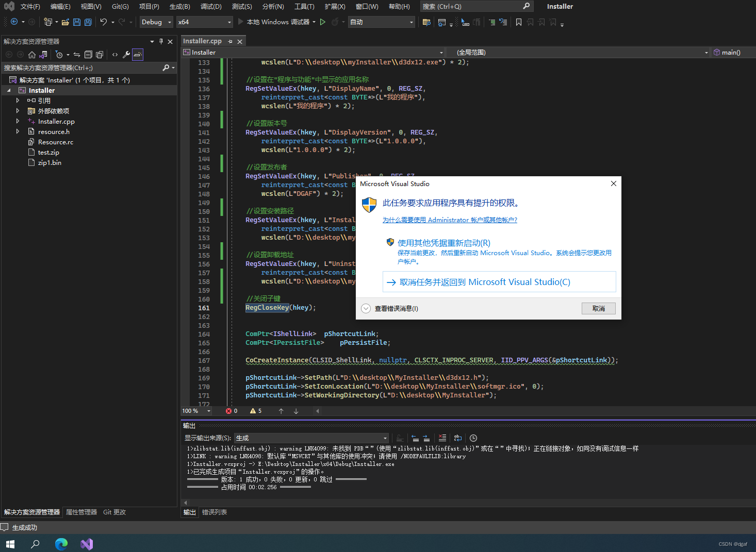Save the current file with save icon
Viewport: 756px width, 552px height.
pyautogui.click(x=76, y=22)
